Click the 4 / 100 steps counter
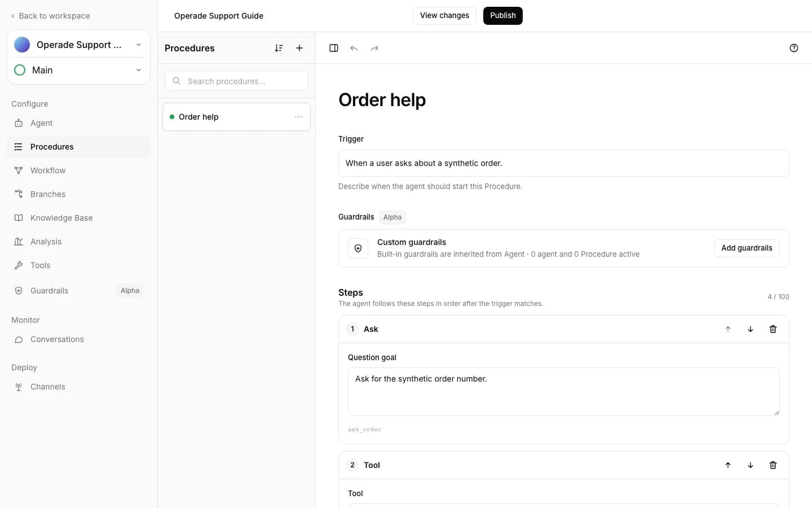This screenshot has height=508, width=812. (778, 297)
